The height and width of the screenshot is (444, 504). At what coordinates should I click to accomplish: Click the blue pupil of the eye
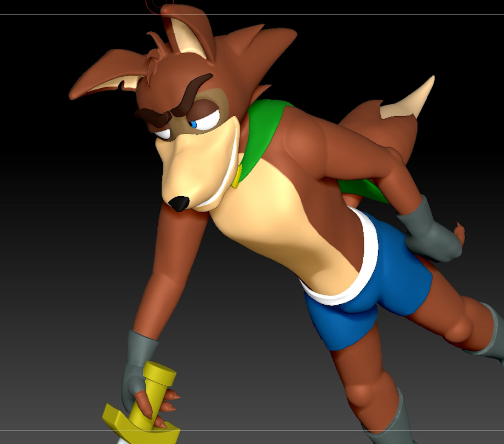(x=193, y=124)
